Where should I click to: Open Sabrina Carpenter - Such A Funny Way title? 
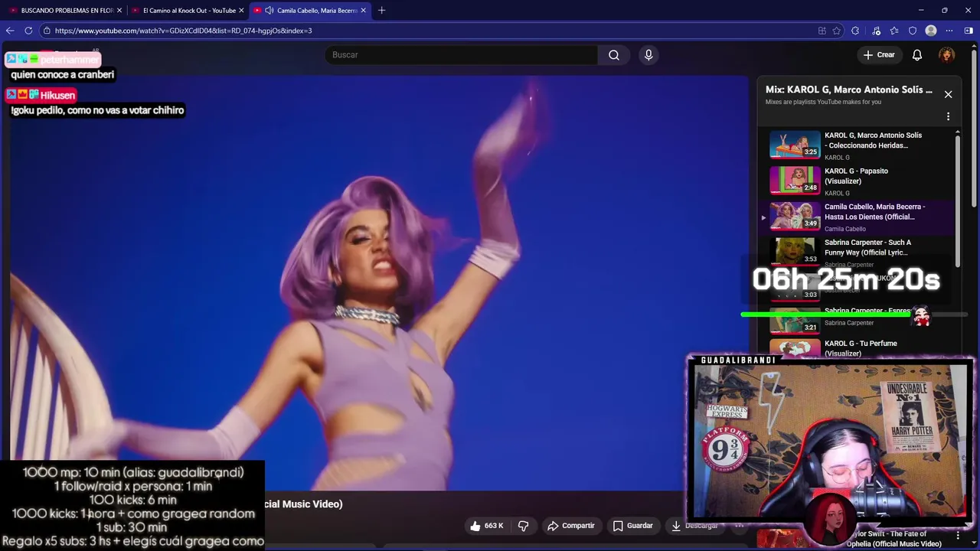click(867, 247)
